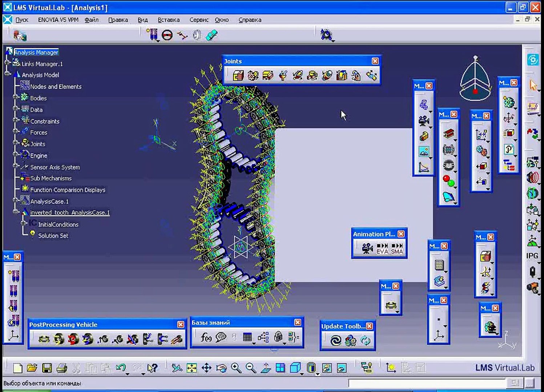The image size is (544, 392).
Task: Click the EVA button in Animation Player
Action: point(382,248)
